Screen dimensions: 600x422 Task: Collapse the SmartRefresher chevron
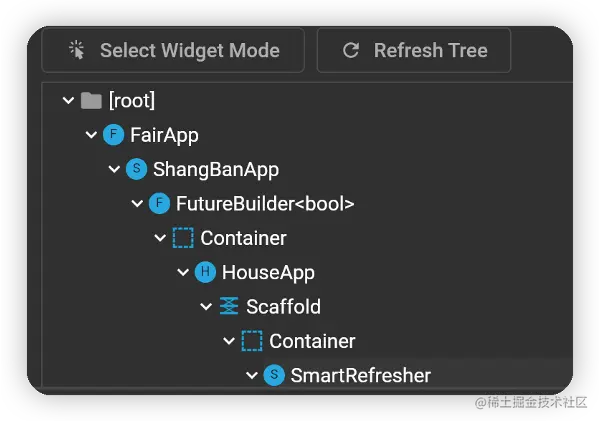click(252, 376)
